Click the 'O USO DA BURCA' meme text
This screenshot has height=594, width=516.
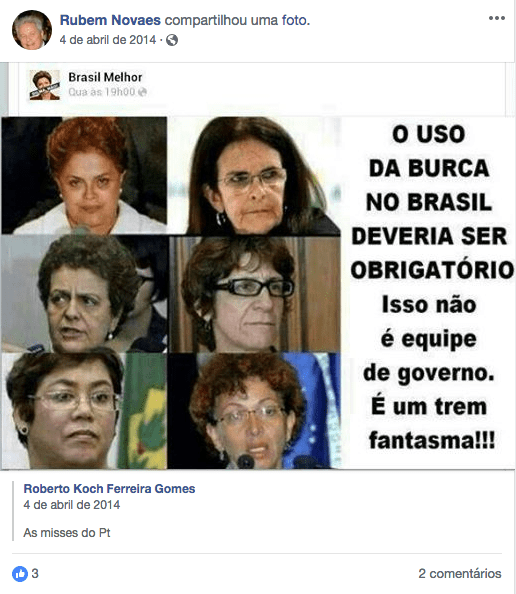point(429,151)
